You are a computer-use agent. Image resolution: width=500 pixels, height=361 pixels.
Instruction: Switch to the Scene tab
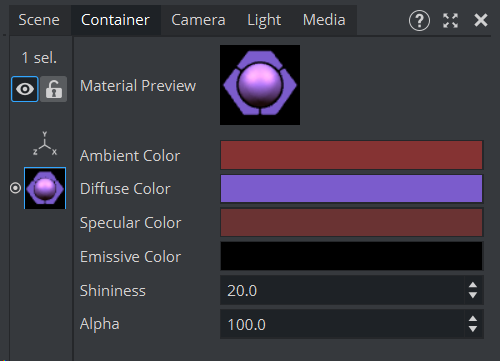click(x=39, y=20)
